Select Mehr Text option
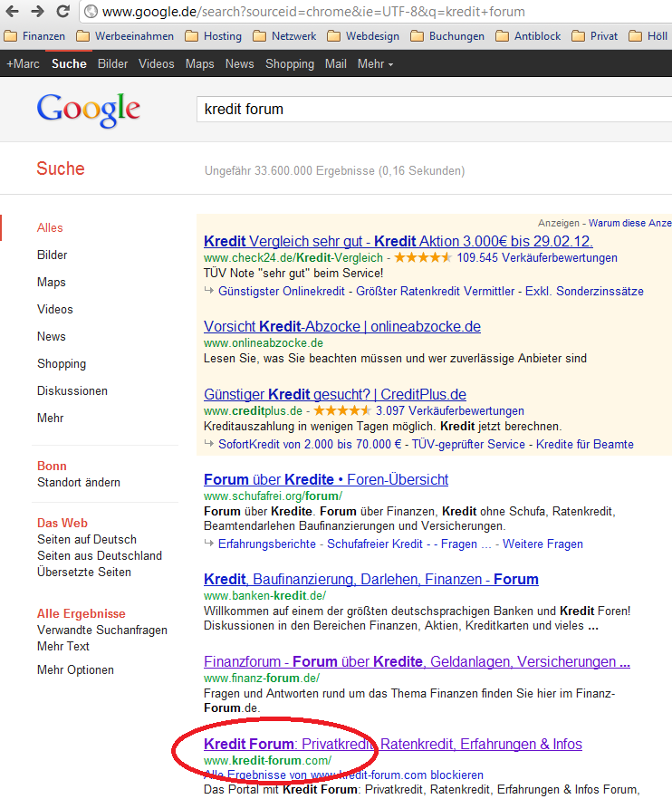This screenshot has height=799, width=672. [63, 646]
